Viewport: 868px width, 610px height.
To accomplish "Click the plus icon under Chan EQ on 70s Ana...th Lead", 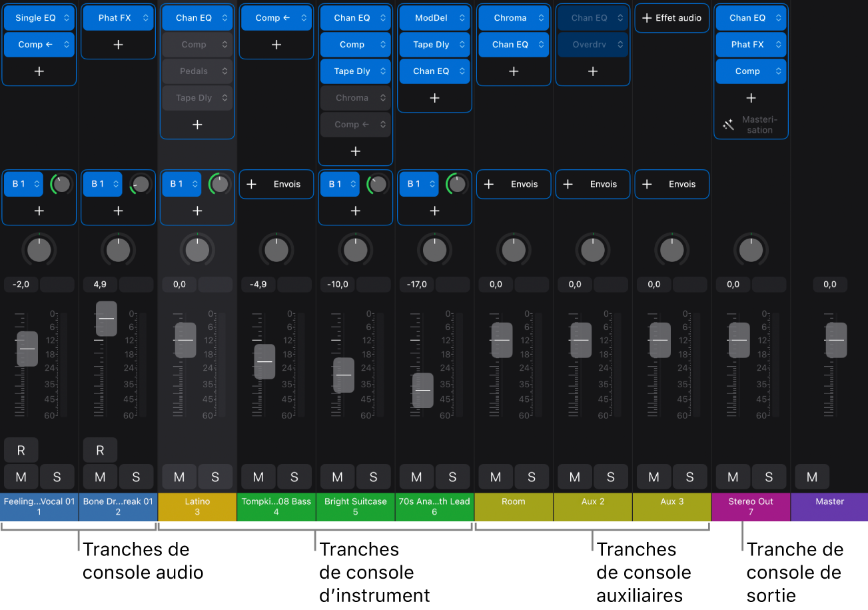I will point(434,97).
